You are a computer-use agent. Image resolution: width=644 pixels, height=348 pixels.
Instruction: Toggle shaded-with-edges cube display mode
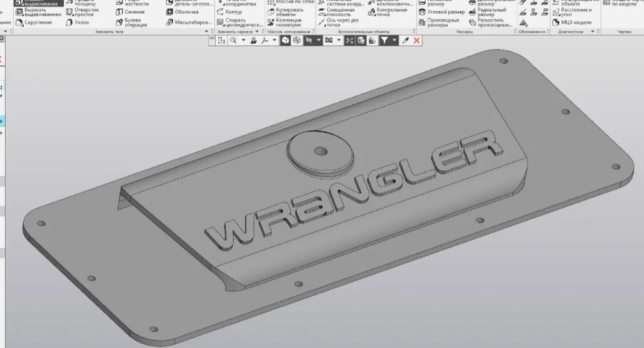tap(297, 40)
